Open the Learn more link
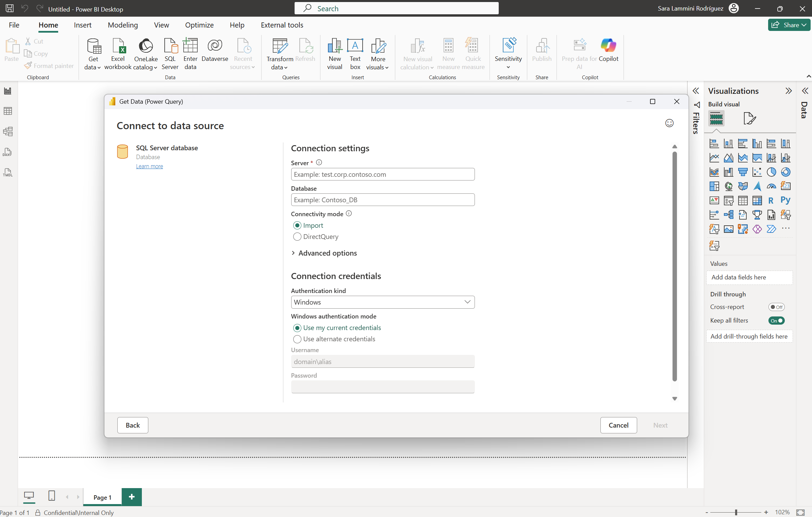Screen dimensions: 812x517 [149, 166]
